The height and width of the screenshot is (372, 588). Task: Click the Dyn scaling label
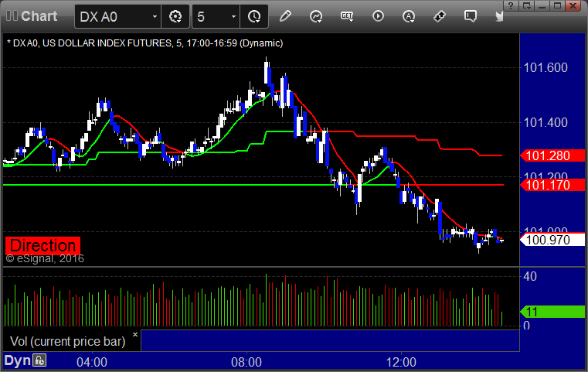[x=17, y=360]
